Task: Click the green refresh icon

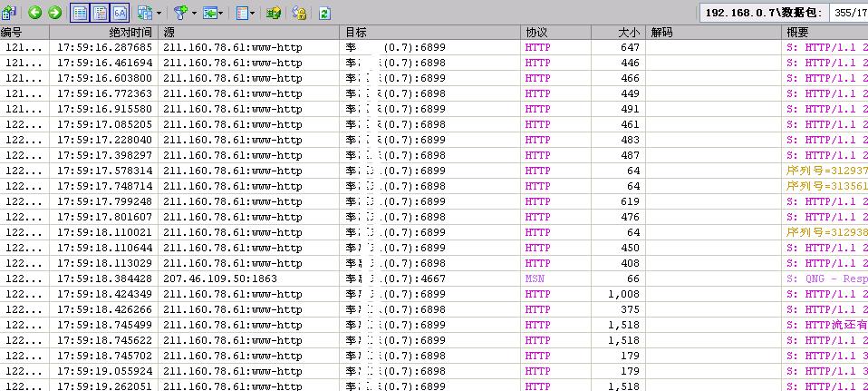Action: coord(324,14)
